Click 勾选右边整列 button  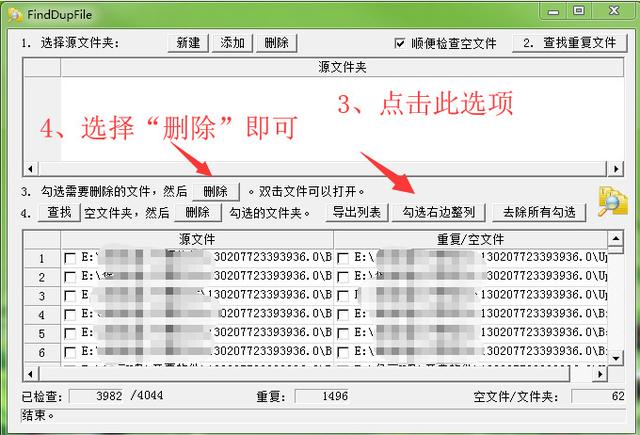(x=438, y=213)
